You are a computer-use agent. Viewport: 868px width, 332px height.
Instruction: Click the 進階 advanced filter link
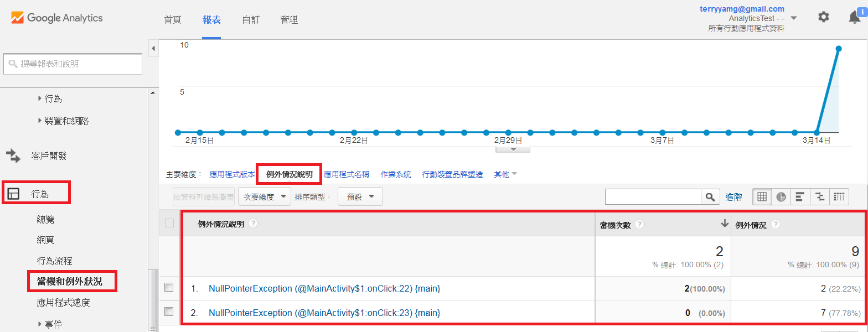(733, 196)
